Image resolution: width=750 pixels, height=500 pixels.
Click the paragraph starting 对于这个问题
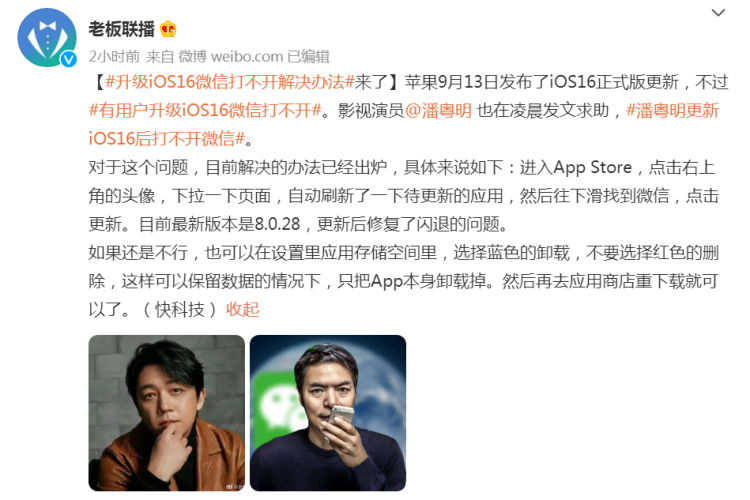point(404,196)
